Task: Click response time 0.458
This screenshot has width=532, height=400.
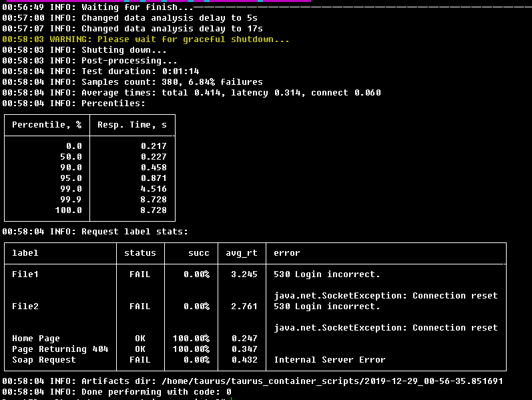Action: click(154, 168)
